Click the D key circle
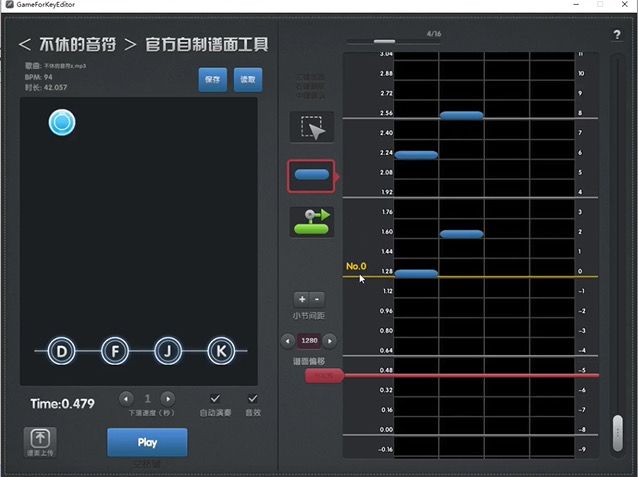The image size is (638, 477). coord(61,351)
